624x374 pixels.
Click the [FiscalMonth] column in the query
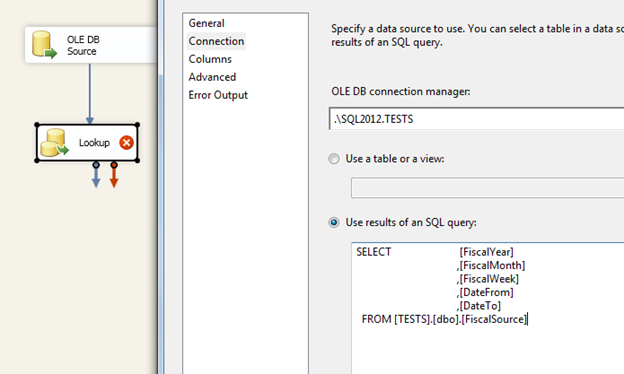492,265
